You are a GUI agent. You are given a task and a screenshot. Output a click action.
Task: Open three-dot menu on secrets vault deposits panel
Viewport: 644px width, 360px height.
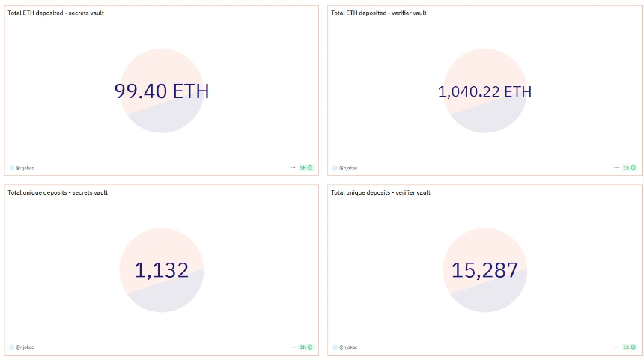tap(293, 347)
